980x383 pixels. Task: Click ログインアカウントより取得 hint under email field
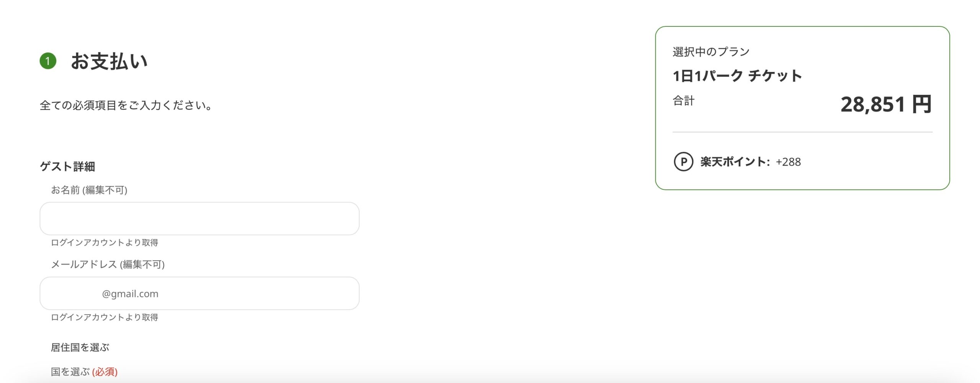point(105,317)
